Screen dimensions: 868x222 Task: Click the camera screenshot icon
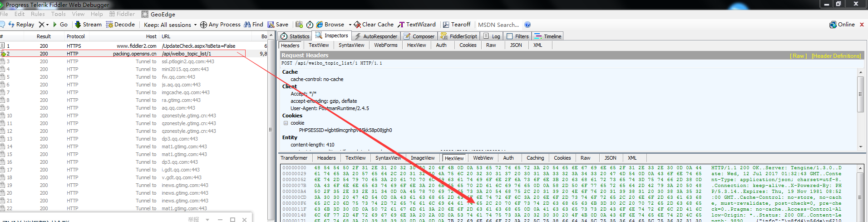click(x=299, y=25)
